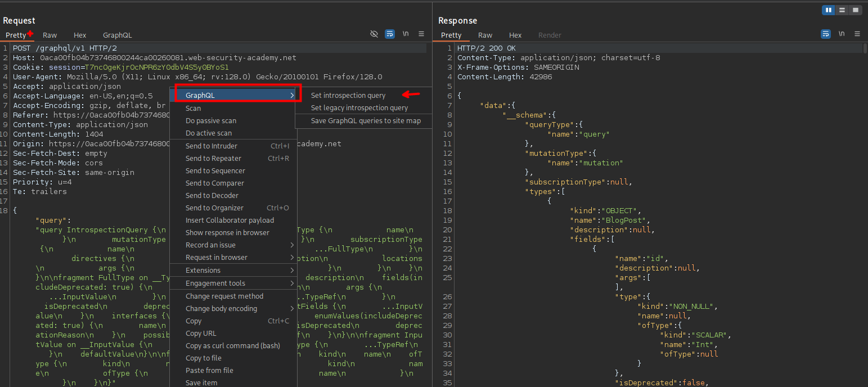This screenshot has width=868, height=387.
Task: Toggle line wrap in the Request panel
Action: (x=390, y=34)
